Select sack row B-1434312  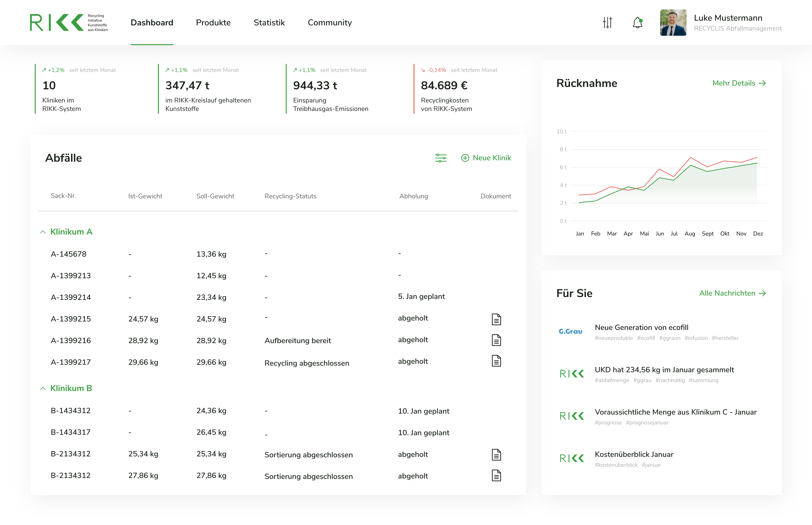[x=278, y=411]
